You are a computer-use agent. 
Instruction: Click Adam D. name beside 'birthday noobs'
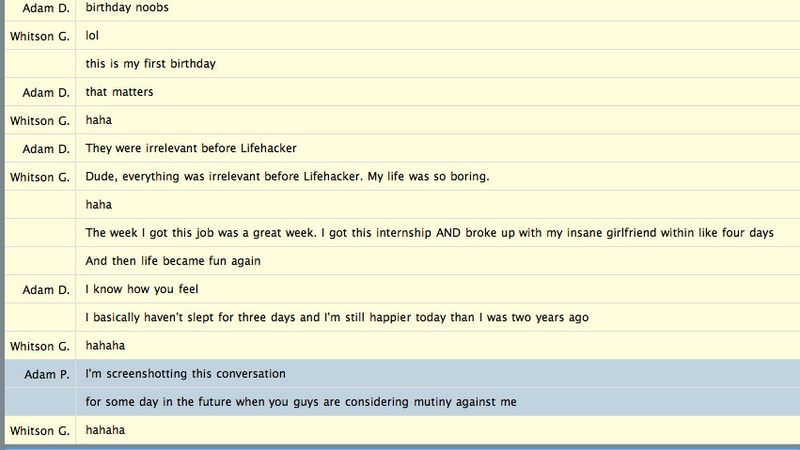coord(46,8)
